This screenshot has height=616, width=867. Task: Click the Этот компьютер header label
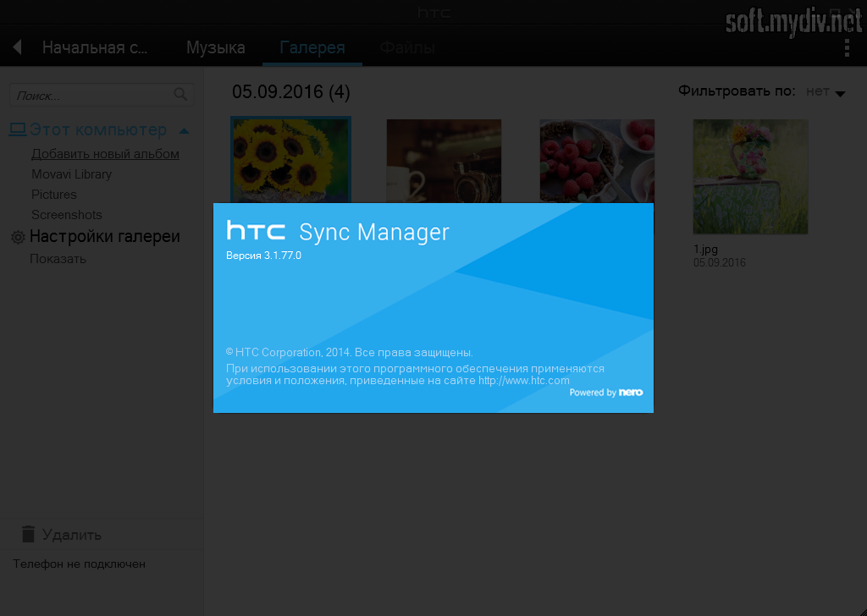pos(98,129)
